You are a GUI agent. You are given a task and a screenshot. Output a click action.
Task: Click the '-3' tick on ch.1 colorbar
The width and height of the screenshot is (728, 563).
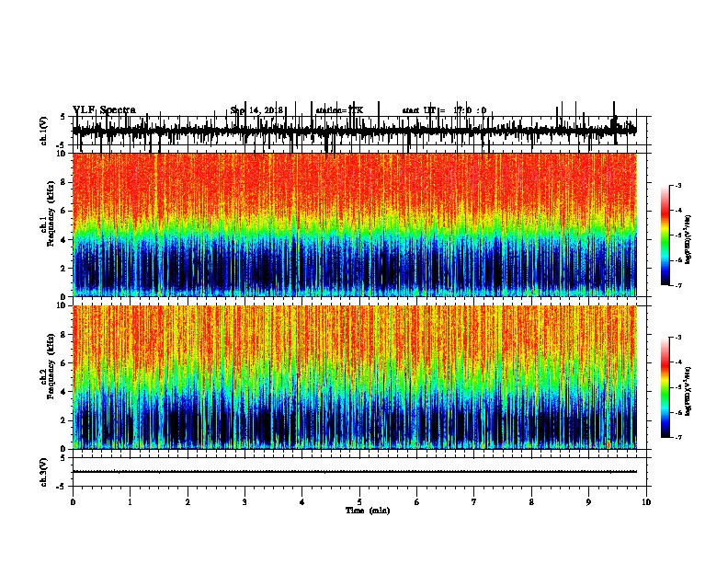677,186
